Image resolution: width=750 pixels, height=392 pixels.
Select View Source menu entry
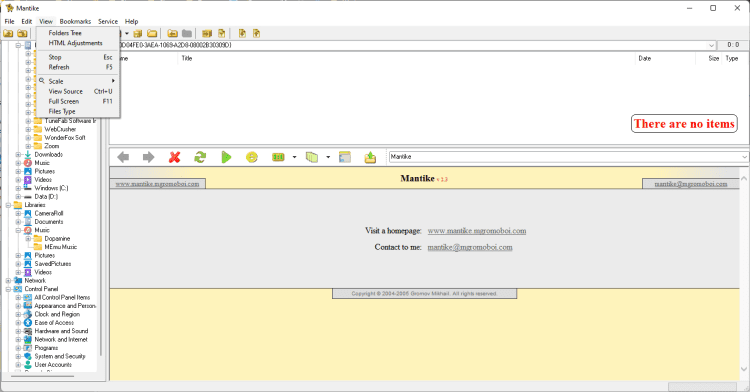click(78, 91)
